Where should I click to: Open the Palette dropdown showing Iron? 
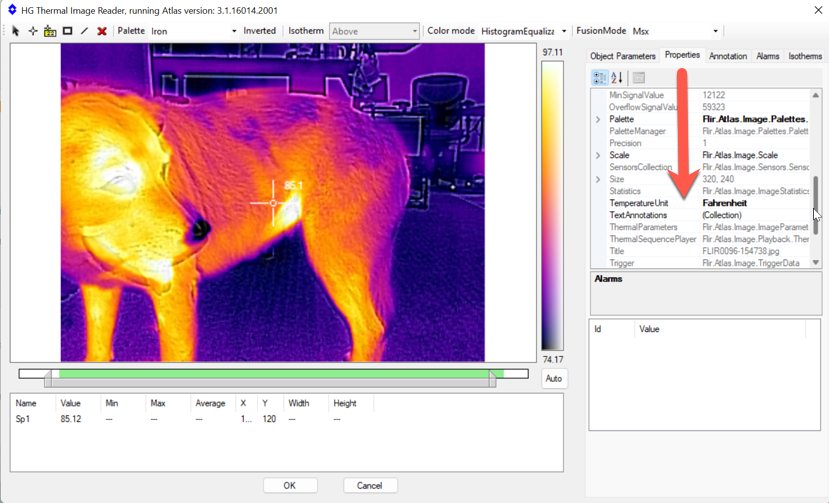[x=194, y=31]
